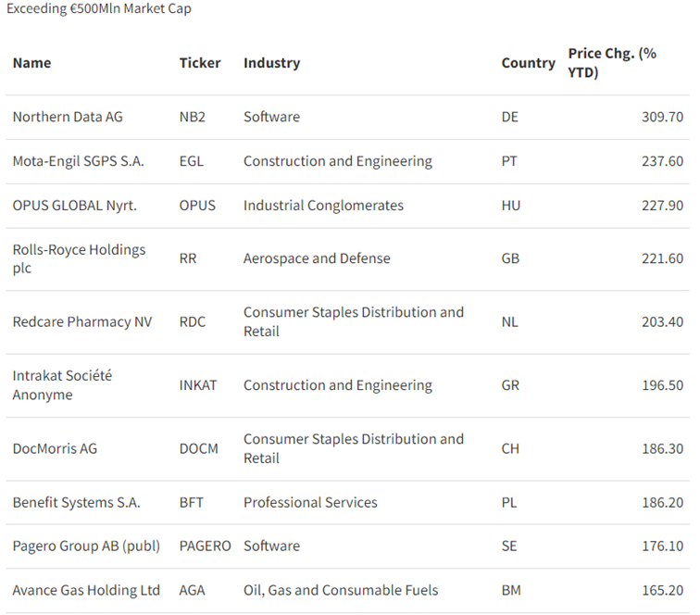
Task: Select the Benefit Systems S.A. name
Action: pos(76,502)
